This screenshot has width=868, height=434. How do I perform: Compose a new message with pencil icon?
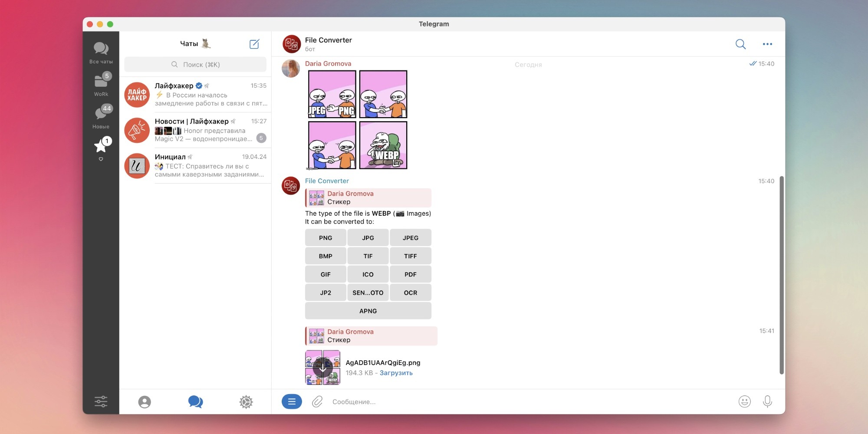click(x=254, y=44)
